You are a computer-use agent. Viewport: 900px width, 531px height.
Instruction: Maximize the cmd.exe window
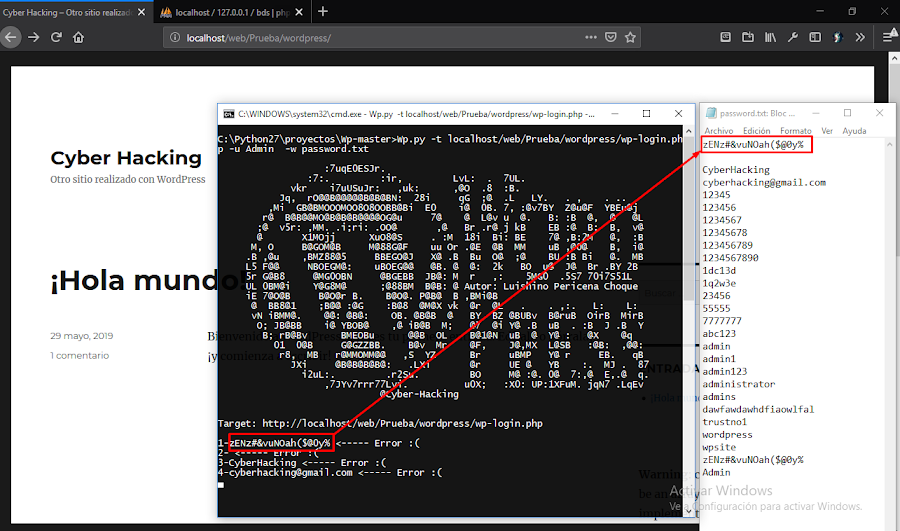pos(646,114)
